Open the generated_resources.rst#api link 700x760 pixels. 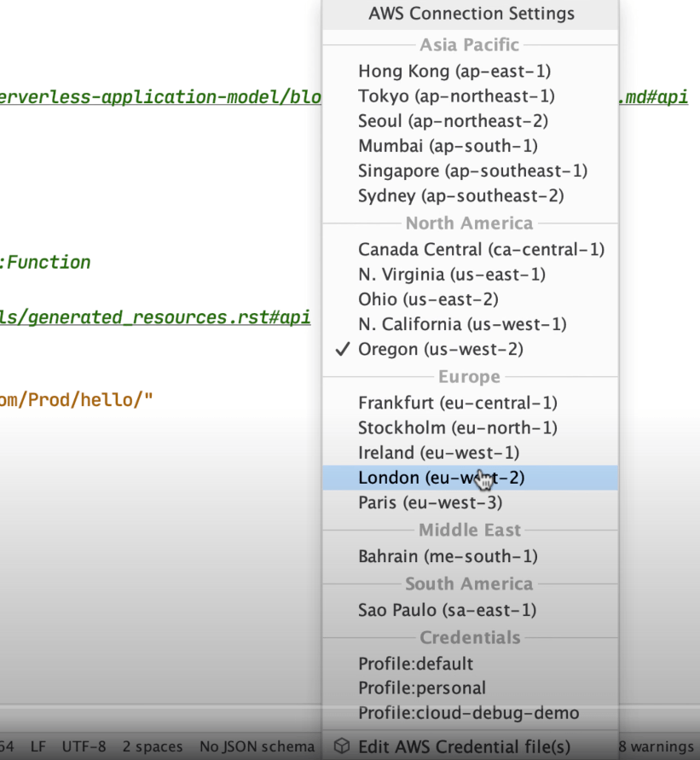coord(154,317)
